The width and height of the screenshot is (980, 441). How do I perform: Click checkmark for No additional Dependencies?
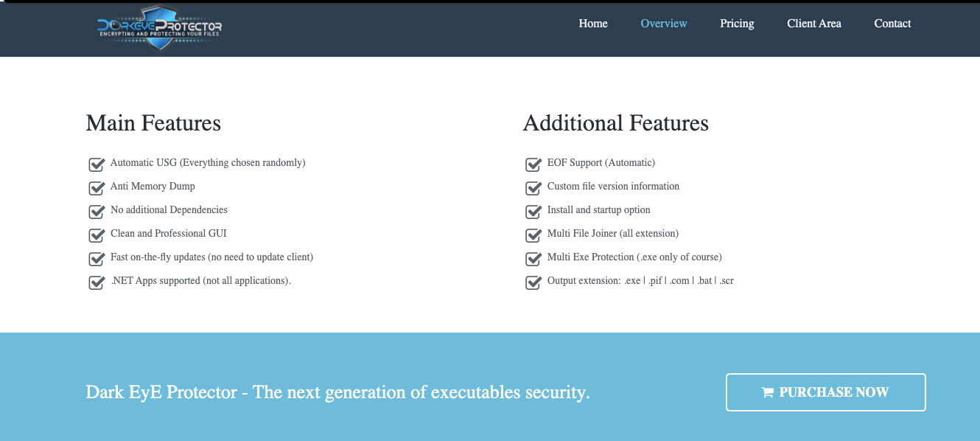click(x=97, y=211)
